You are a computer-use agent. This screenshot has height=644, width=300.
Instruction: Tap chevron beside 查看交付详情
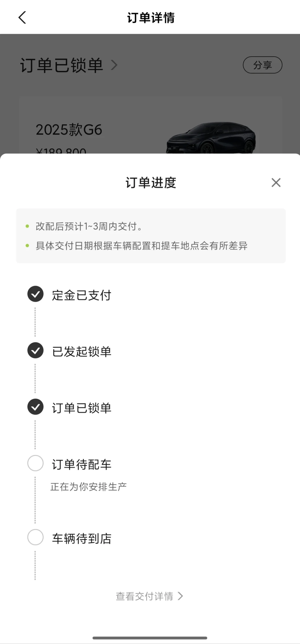(180, 596)
